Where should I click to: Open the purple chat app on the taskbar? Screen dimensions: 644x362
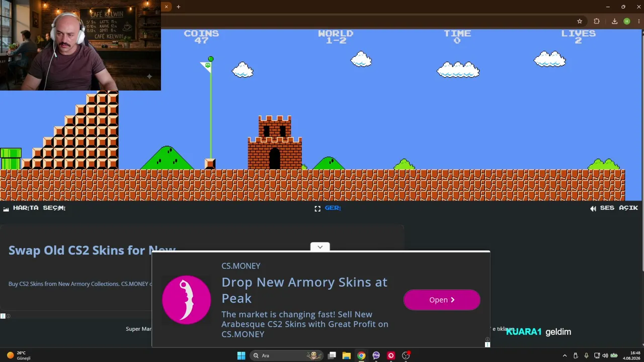[x=376, y=355]
